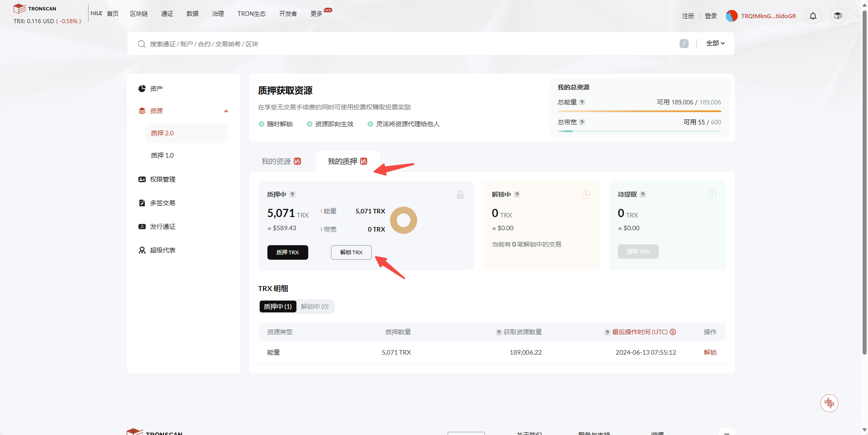868x435 pixels.
Task: Click the 质押 TRX button
Action: [288, 252]
